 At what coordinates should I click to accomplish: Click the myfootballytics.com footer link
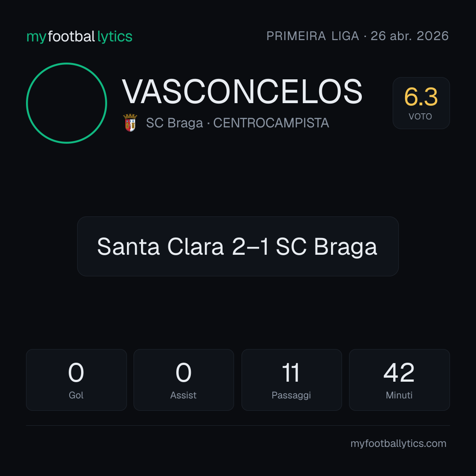(398, 443)
